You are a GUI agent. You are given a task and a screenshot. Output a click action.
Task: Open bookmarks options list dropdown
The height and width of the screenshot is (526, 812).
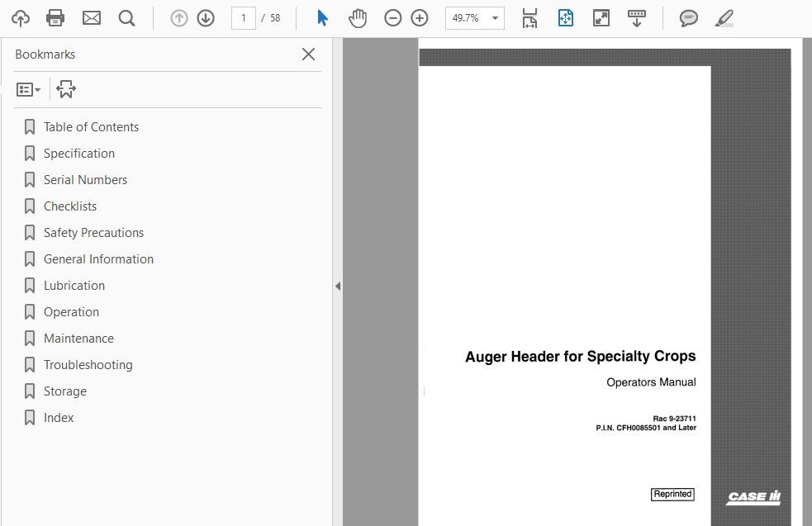(28, 89)
